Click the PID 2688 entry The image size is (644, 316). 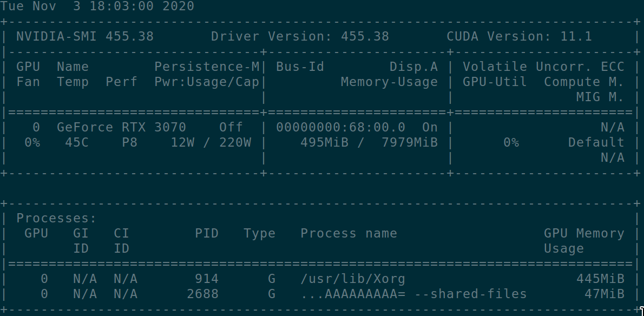(x=202, y=294)
